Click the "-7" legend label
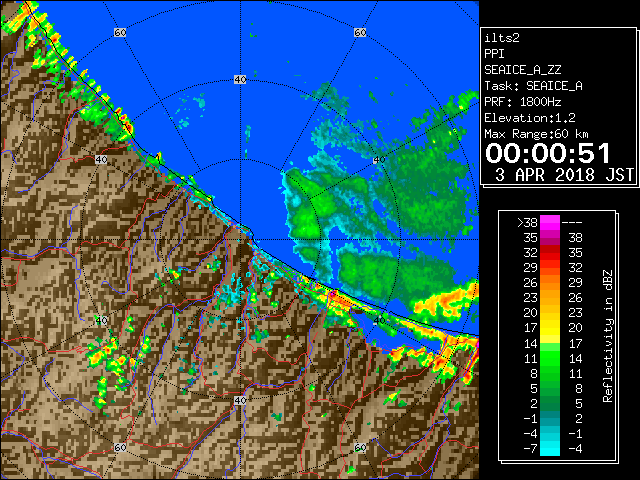This screenshot has height=480, width=640. 530,449
